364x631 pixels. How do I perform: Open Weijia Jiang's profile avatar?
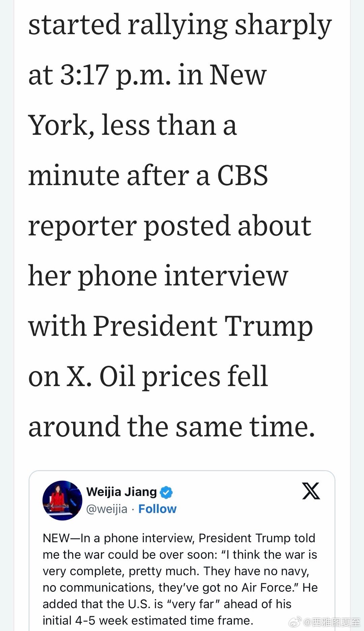tap(62, 500)
